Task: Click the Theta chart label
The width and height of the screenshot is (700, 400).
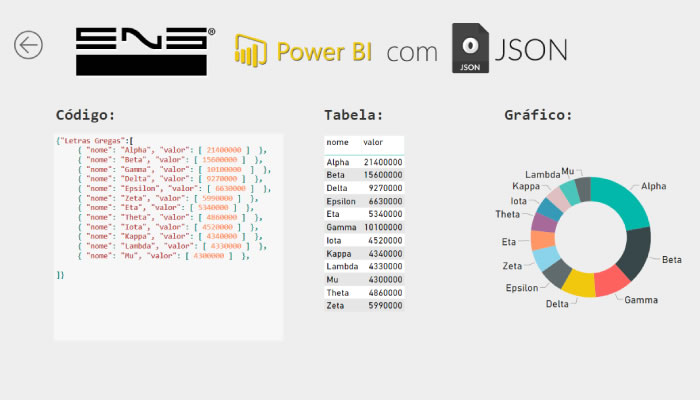Action: (508, 214)
